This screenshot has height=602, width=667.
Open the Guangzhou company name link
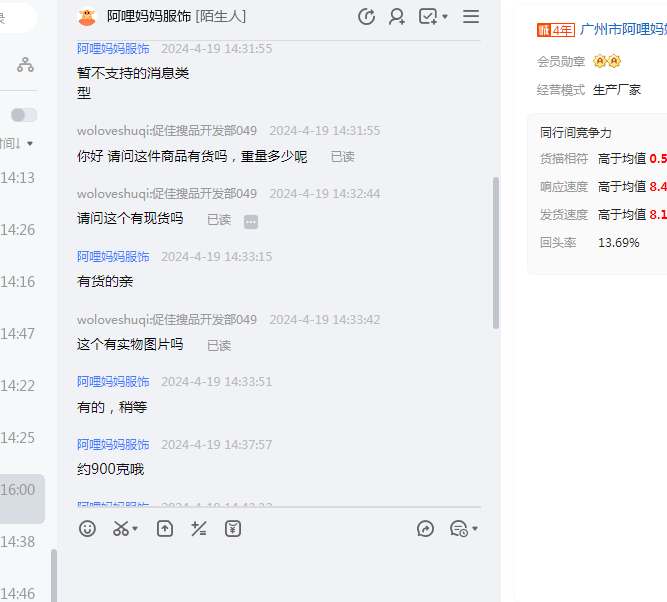click(622, 29)
